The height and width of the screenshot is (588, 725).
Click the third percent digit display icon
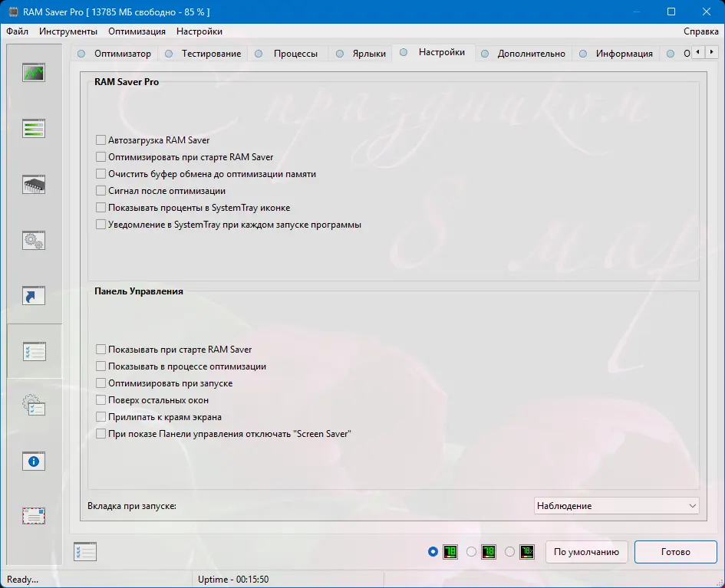pos(526,551)
